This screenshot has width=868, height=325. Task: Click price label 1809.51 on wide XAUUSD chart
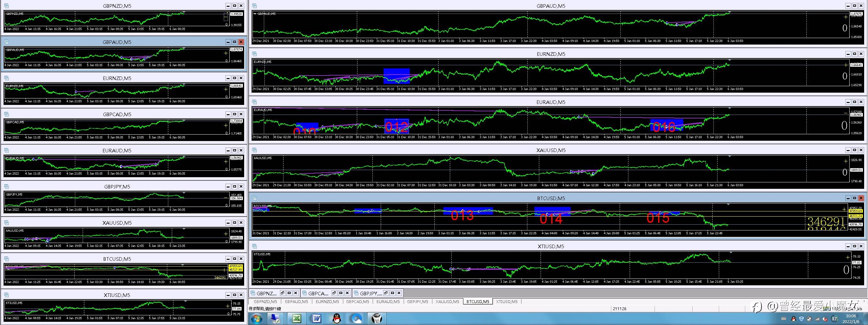(x=856, y=170)
